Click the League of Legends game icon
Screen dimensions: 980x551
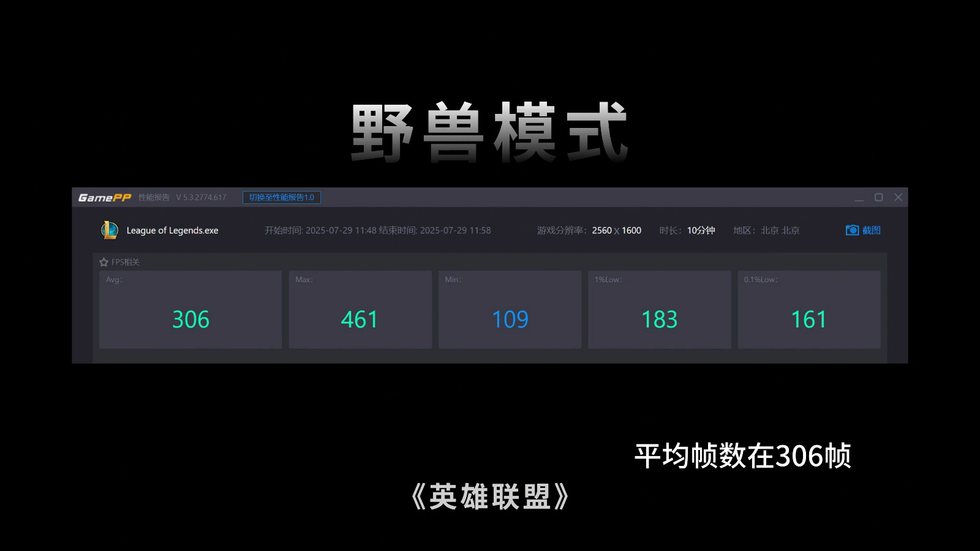pos(109,230)
